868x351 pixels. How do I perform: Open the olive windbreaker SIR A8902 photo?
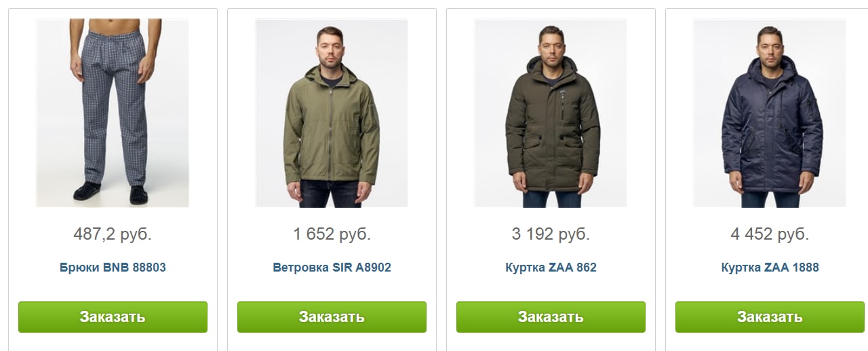[x=332, y=113]
